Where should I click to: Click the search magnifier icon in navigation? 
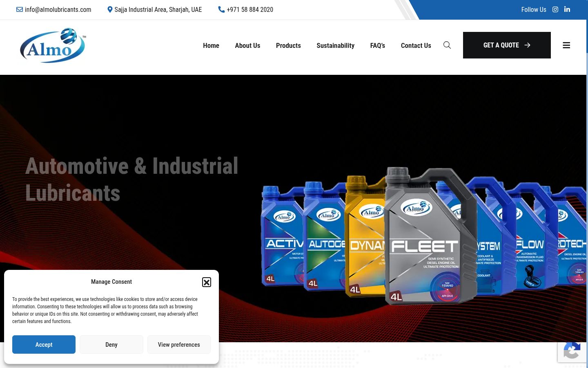[447, 45]
